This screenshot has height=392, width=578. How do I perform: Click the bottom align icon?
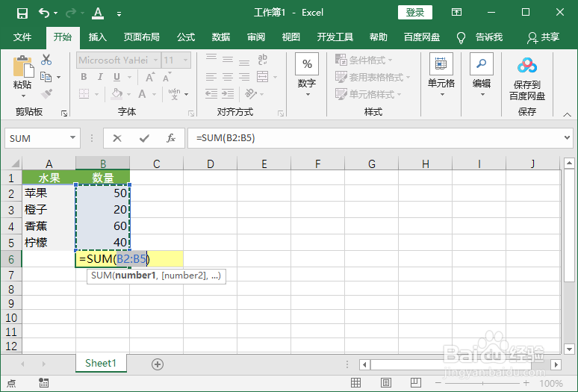(244, 61)
